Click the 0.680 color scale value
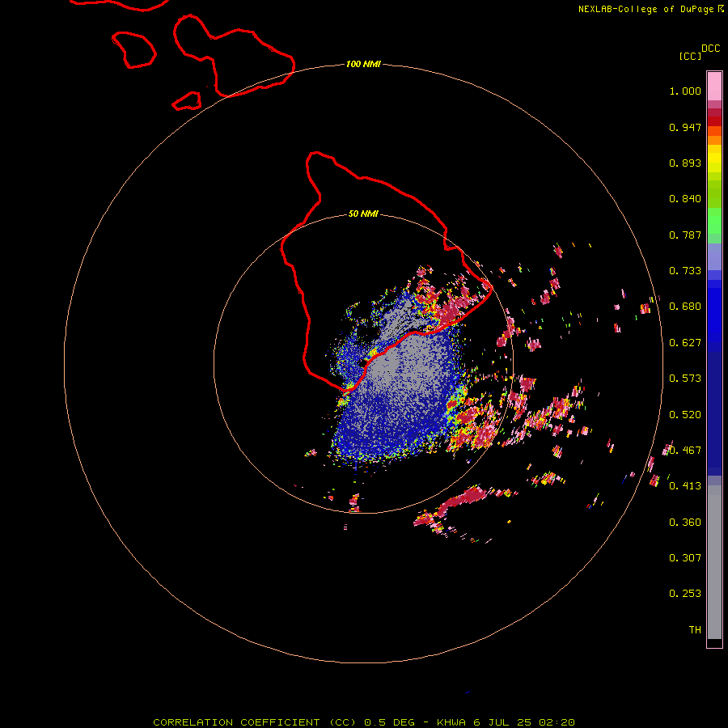The height and width of the screenshot is (728, 728). (685, 307)
